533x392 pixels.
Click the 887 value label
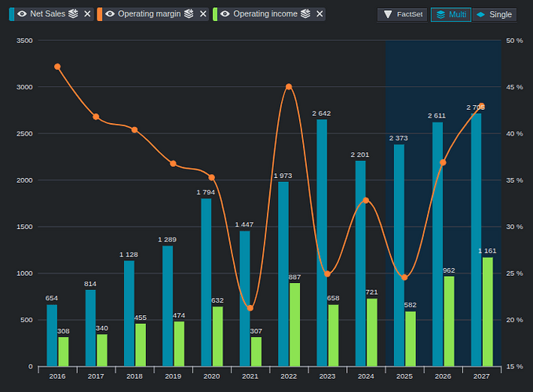[x=294, y=277]
